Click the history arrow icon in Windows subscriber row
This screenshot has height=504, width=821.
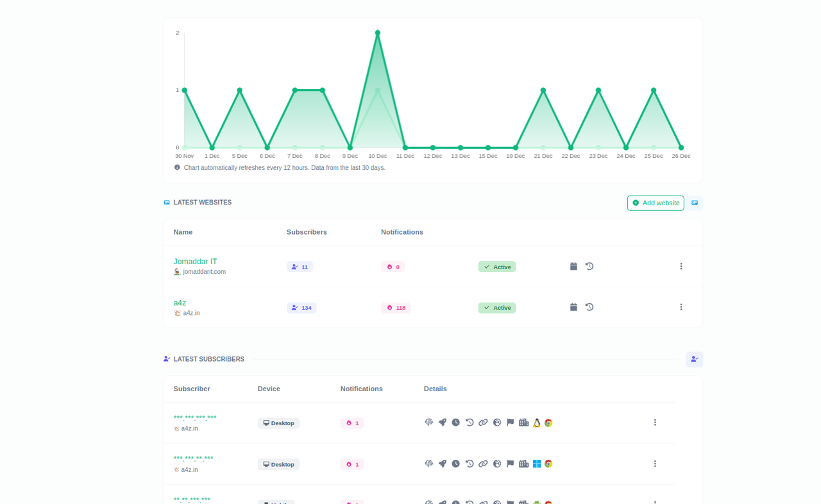pyautogui.click(x=470, y=464)
